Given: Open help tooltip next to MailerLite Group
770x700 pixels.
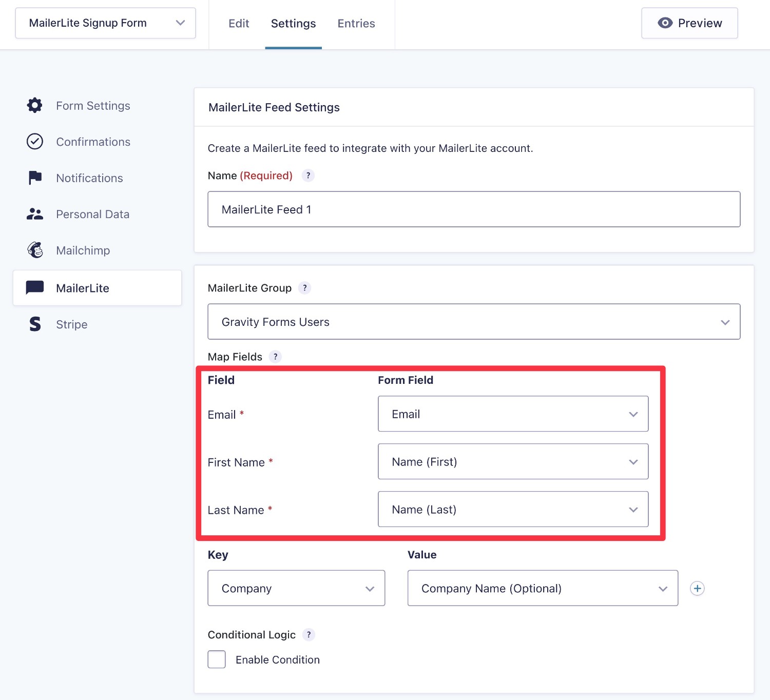Looking at the screenshot, I should coord(305,288).
